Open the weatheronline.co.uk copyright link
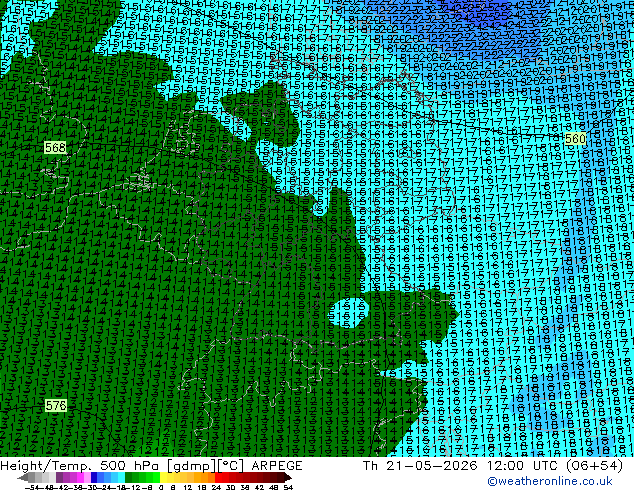 point(550,481)
